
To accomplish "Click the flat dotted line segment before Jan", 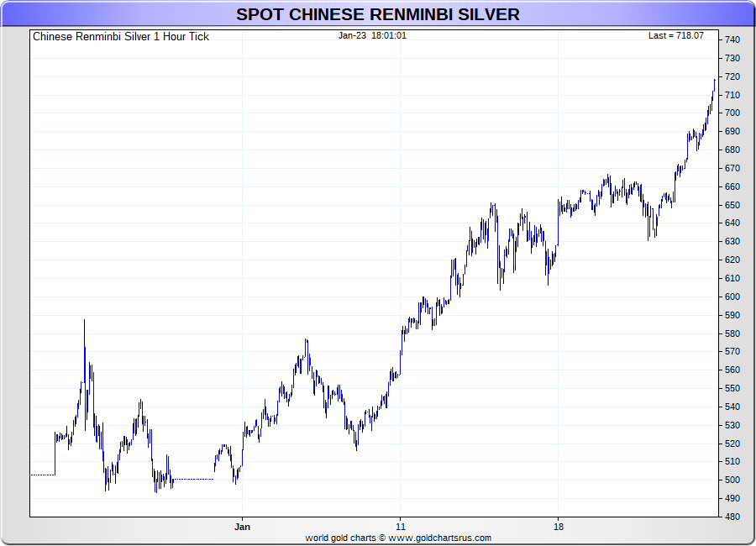I will 193,480.
